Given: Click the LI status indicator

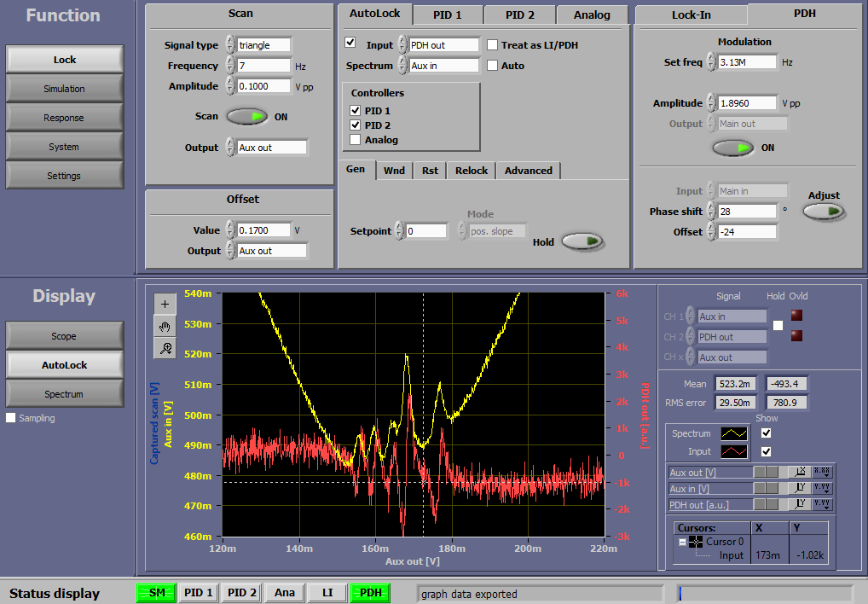Looking at the screenshot, I should 327,593.
